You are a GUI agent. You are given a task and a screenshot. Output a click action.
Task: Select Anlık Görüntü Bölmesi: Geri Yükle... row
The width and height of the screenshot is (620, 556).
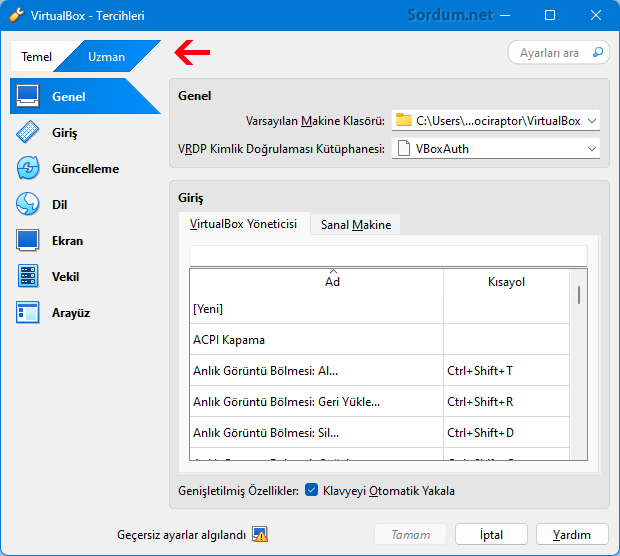[380, 401]
